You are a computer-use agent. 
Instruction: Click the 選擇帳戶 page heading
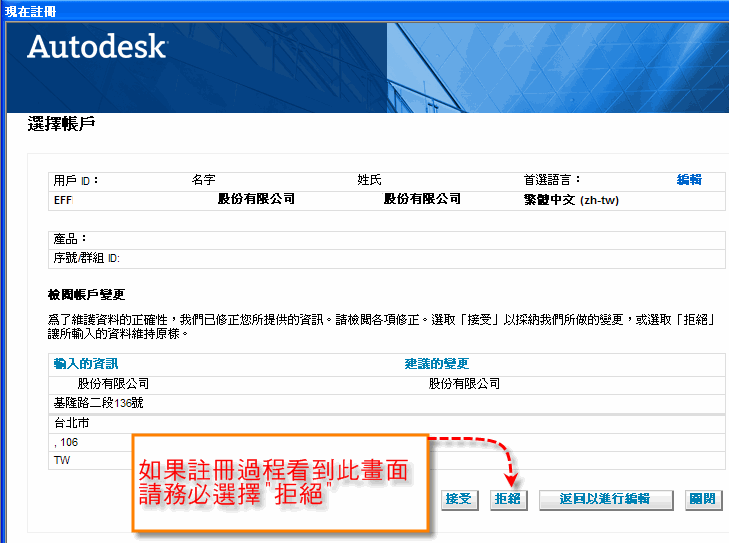pos(61,124)
